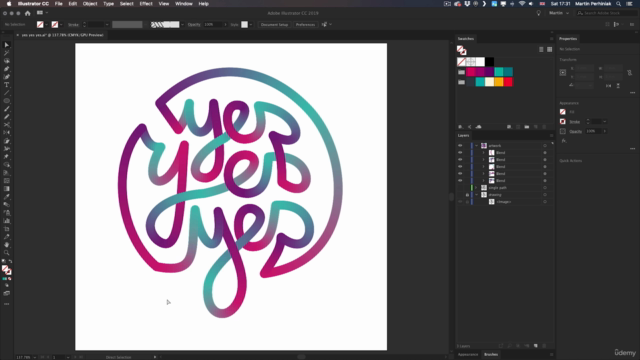This screenshot has width=640, height=360.
Task: Select the Line Segment tool
Action: pyautogui.click(x=7, y=93)
